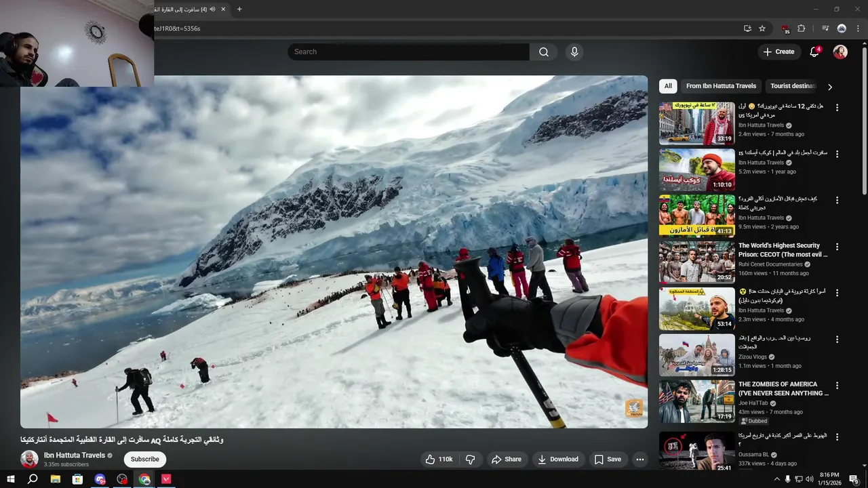The height and width of the screenshot is (488, 868).
Task: Show hidden system tray icons
Action: pyautogui.click(x=776, y=479)
